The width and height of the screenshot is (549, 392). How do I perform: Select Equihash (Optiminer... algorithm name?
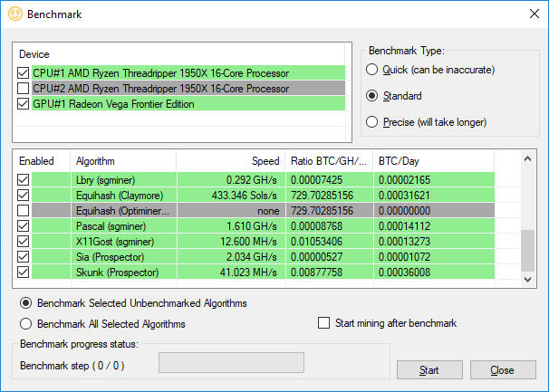[122, 211]
